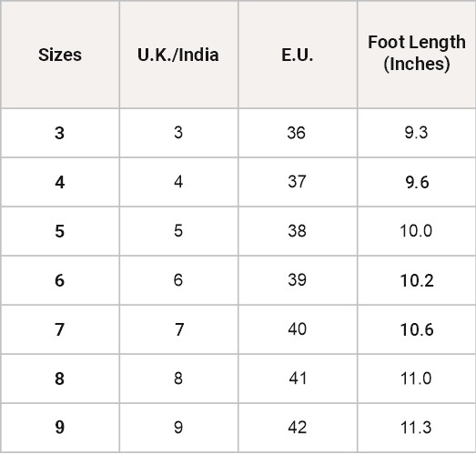476x454 pixels.
Task: Click the foot length 10.2 cell
Action: (417, 280)
